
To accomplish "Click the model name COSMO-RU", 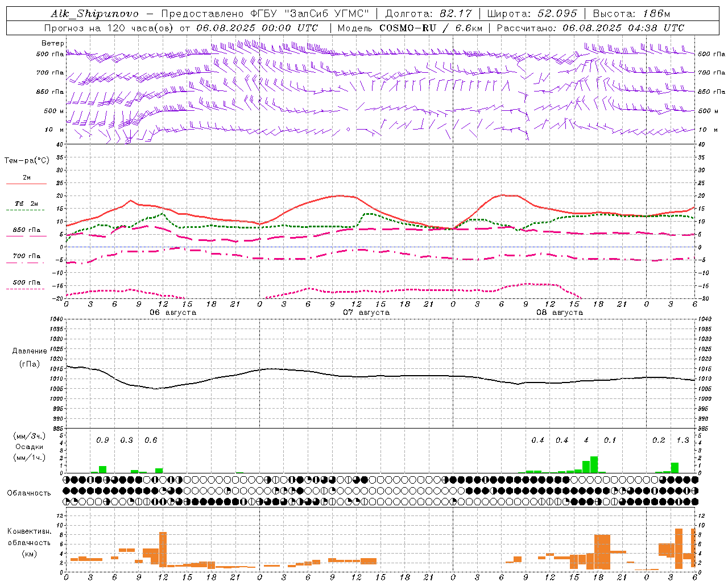I will tap(408, 28).
